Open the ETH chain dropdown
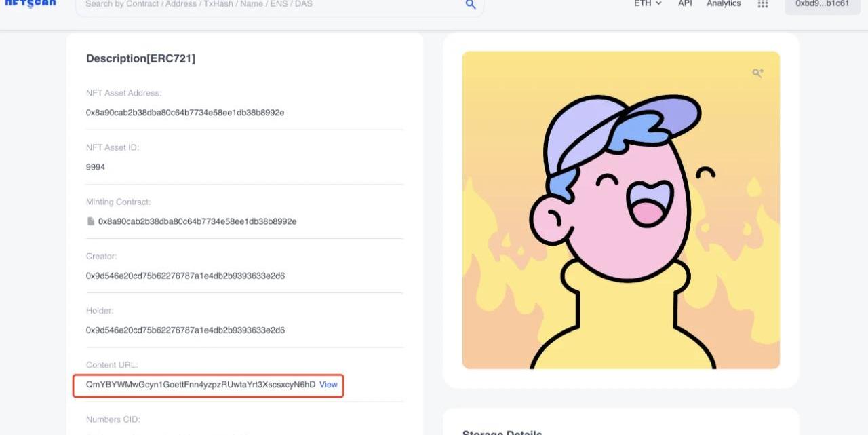Screen dimensions: 868x435 pos(648,3)
